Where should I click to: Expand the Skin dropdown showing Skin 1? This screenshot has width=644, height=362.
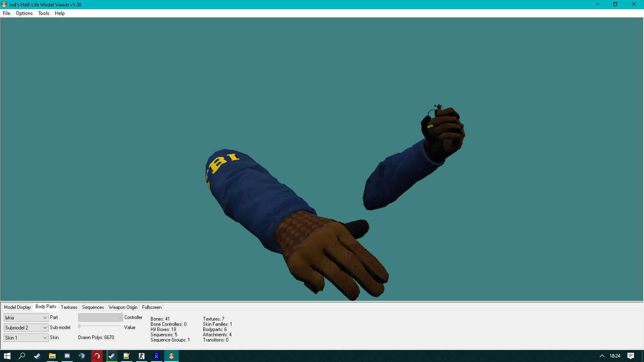coord(26,338)
